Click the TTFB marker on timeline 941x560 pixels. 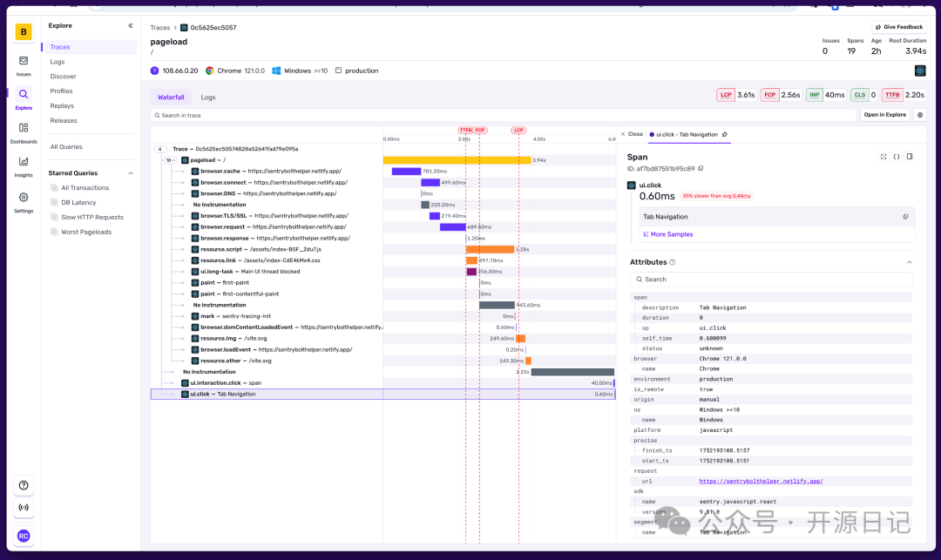465,130
